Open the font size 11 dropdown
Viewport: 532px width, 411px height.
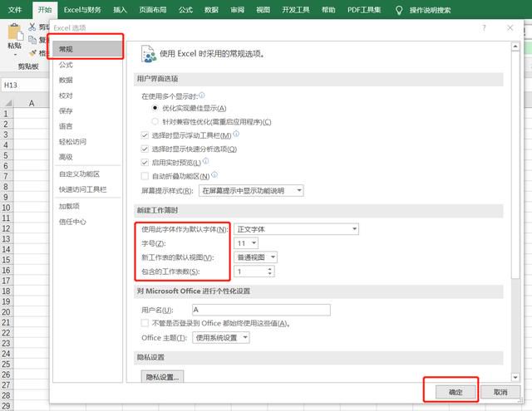click(246, 243)
